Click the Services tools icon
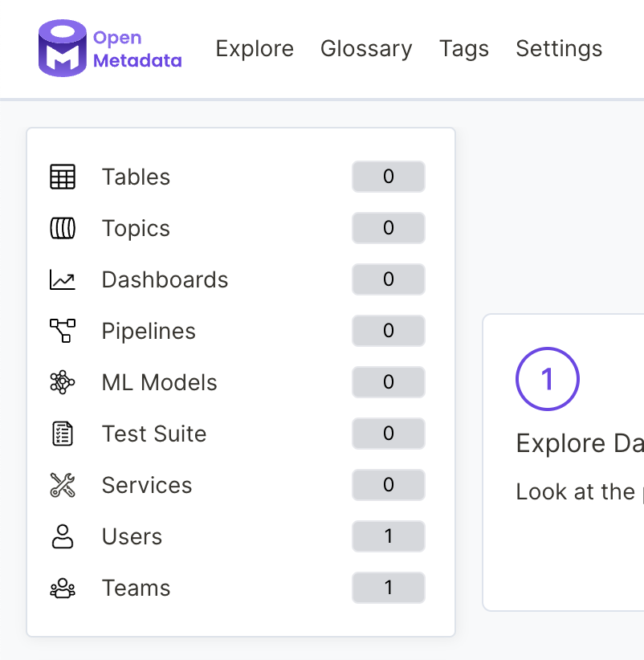The height and width of the screenshot is (660, 644). [x=64, y=485]
